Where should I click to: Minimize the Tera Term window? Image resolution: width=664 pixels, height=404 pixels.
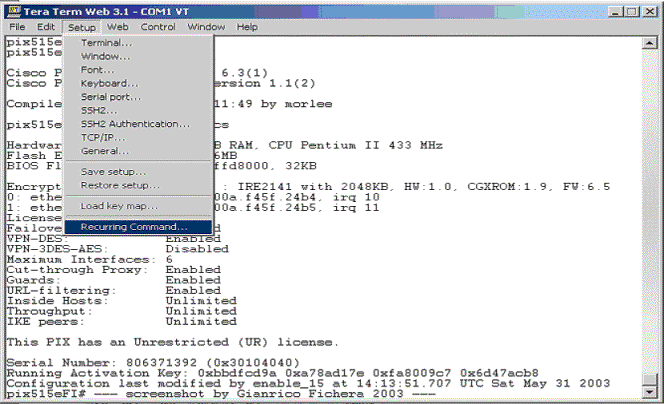tap(615, 11)
